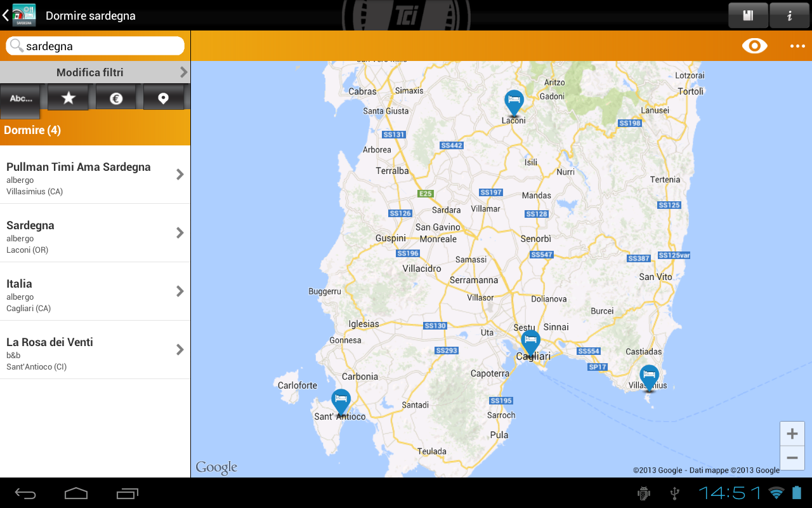This screenshot has width=812, height=508.
Task: Click the Teulada label on map
Action: point(432,451)
